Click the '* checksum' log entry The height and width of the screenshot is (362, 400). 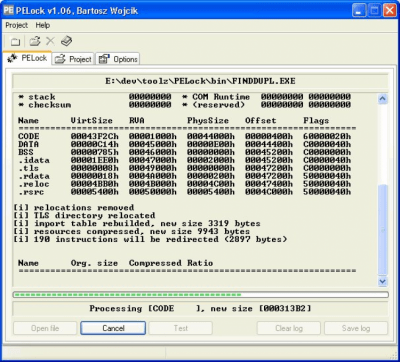point(45,105)
